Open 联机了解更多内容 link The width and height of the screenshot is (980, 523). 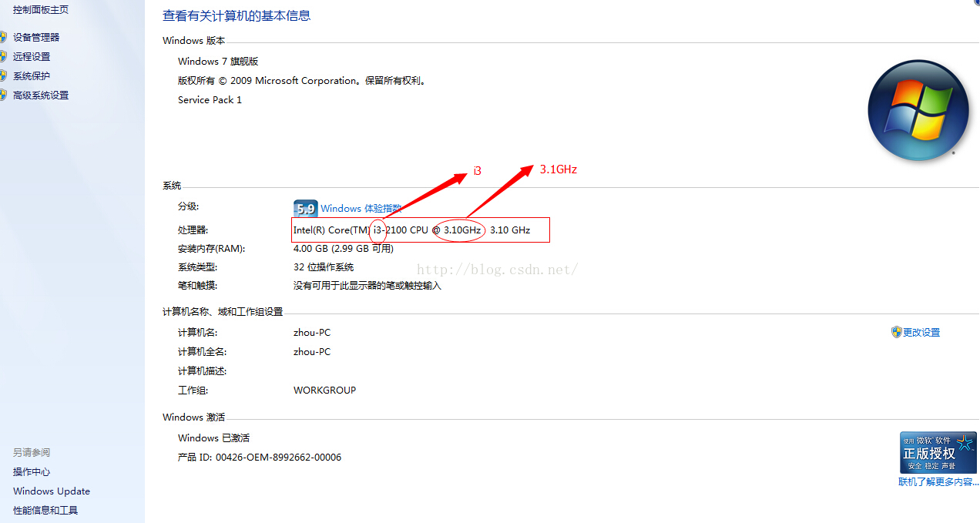point(938,482)
